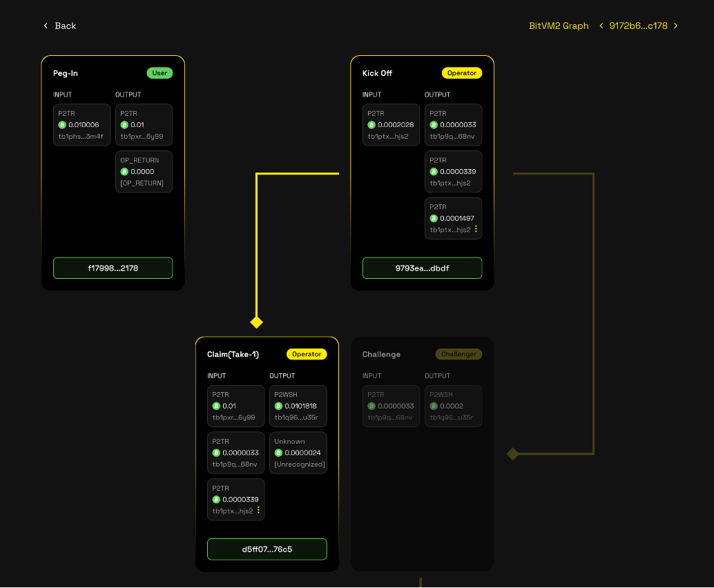Click the Bitcoin icon on Challenge's 0.0002 output
Image resolution: width=714 pixels, height=588 pixels.
(x=433, y=406)
